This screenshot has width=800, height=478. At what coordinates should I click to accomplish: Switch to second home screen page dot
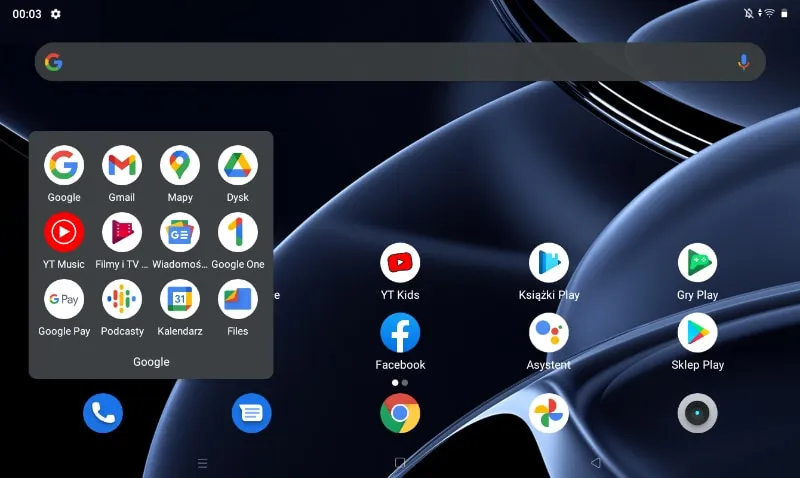click(405, 383)
